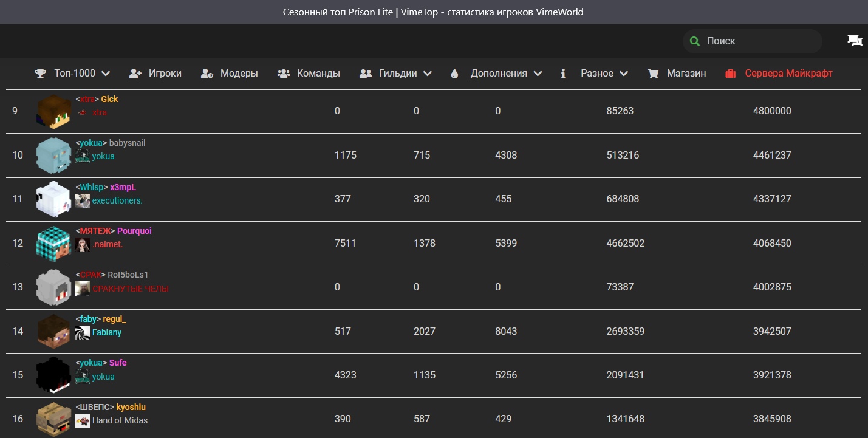Click the shopping cart icon for Магазин

click(x=653, y=74)
